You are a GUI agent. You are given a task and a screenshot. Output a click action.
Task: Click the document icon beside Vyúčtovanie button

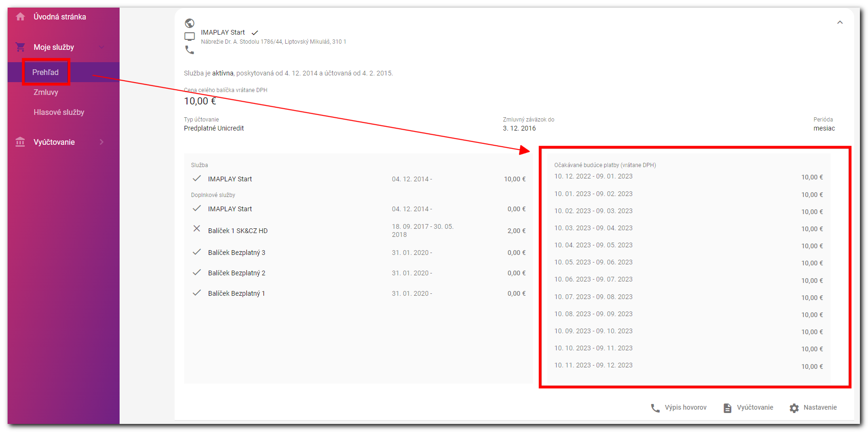click(x=728, y=408)
